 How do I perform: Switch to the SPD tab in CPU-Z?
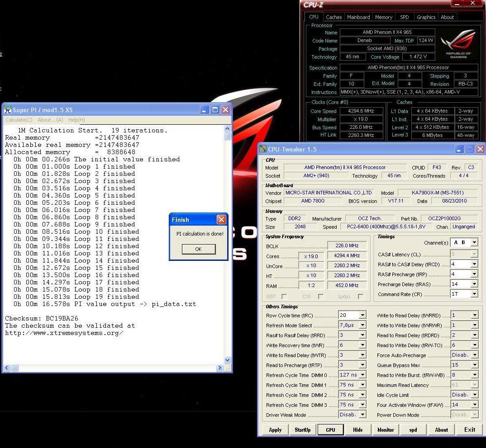(x=405, y=17)
